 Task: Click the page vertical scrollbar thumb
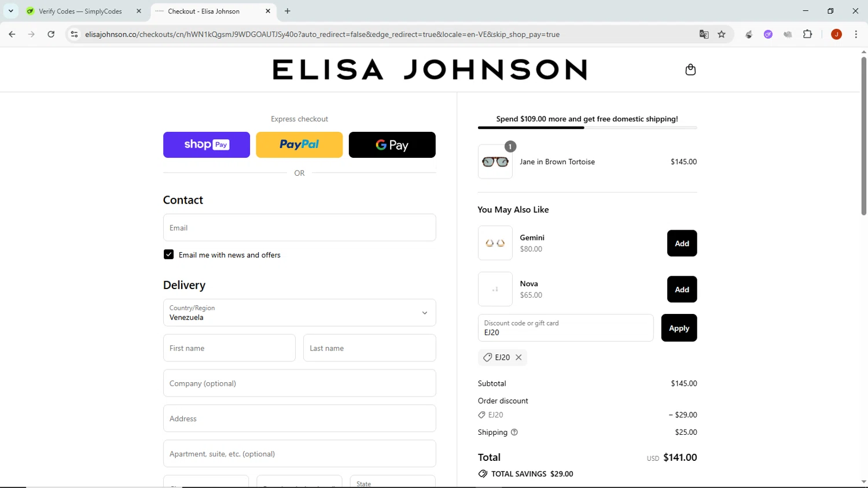[863, 136]
